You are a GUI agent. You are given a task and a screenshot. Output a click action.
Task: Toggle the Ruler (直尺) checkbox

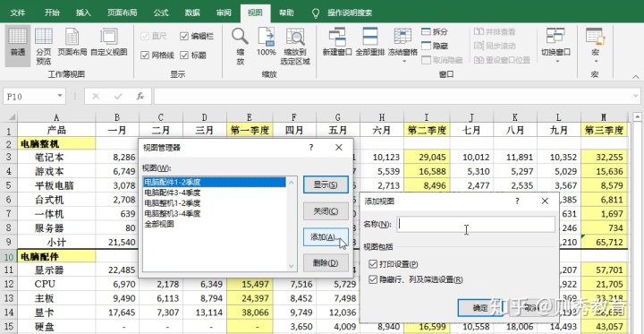tap(145, 36)
